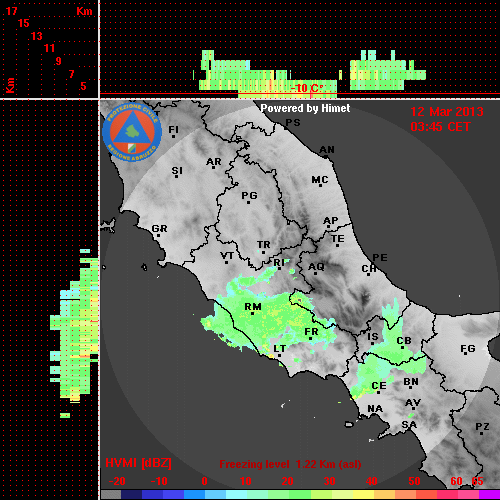Click the NA city label

pos(375,409)
